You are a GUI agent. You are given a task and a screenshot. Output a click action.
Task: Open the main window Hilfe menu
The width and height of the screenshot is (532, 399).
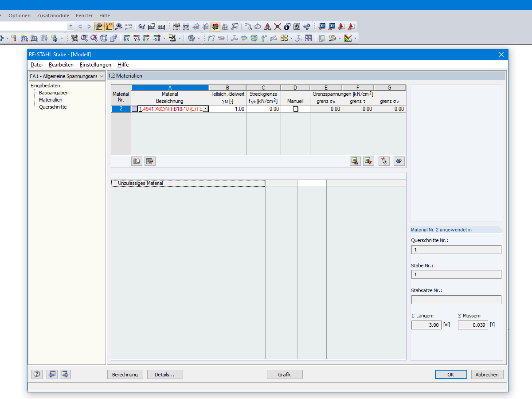105,16
